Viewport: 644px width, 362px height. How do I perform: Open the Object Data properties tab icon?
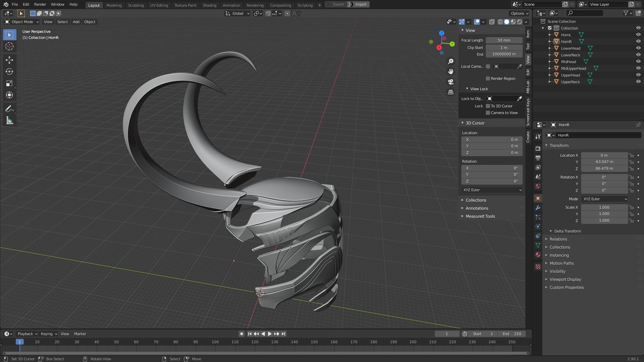(x=538, y=245)
